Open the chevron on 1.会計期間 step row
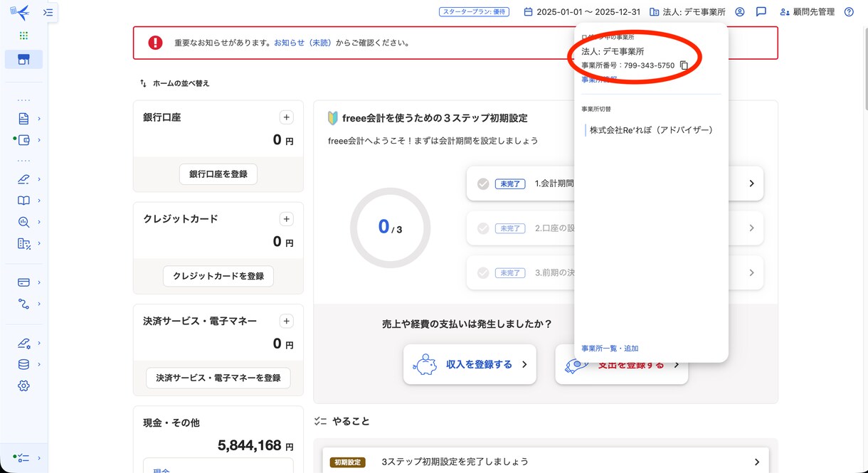Screen dimensions: 868x473 (x=751, y=184)
